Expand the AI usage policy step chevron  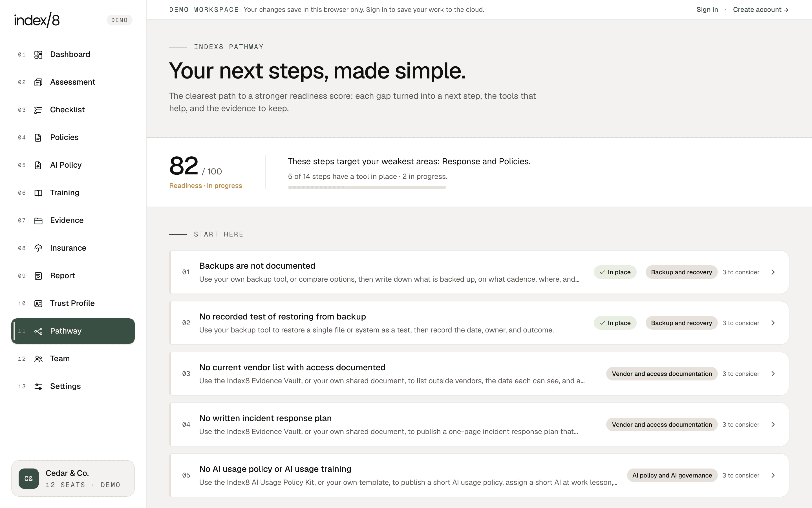[773, 476]
